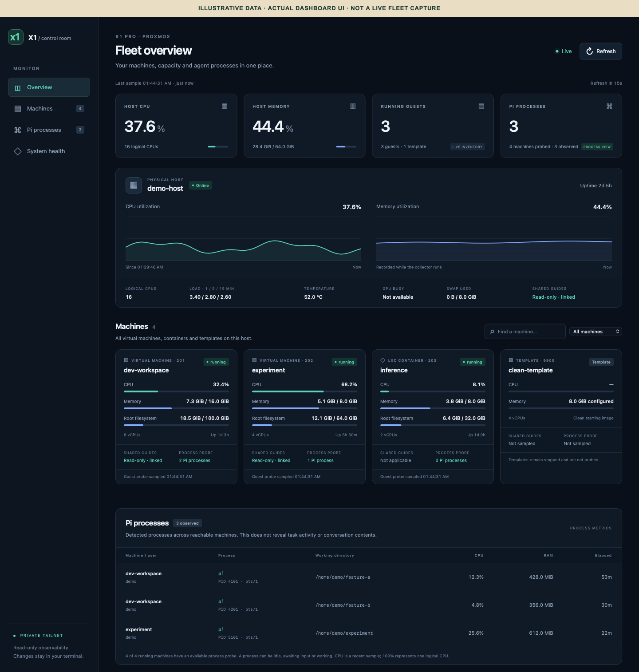Click the Refresh button
The height and width of the screenshot is (672, 639).
point(601,51)
